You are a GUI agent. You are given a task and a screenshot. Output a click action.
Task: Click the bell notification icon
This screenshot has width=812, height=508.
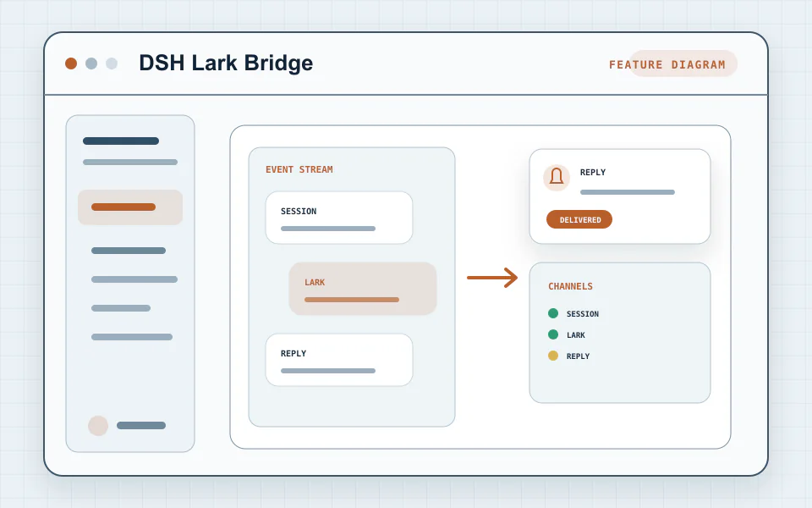click(x=557, y=177)
